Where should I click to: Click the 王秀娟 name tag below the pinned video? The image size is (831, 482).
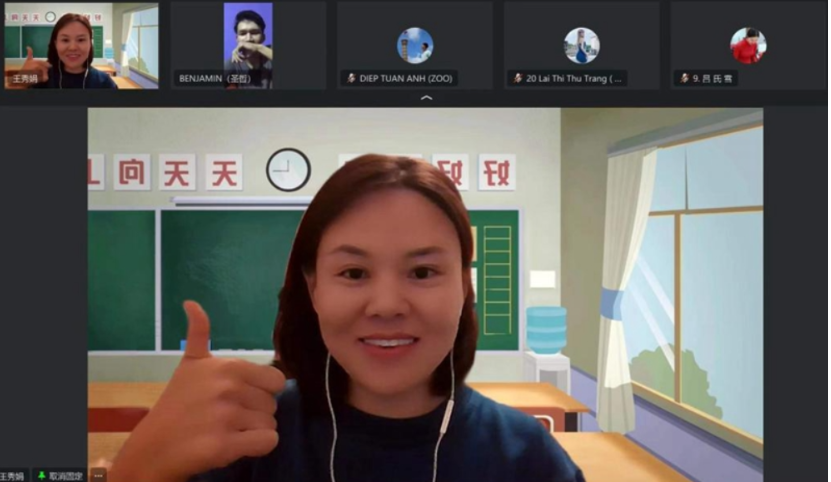pyautogui.click(x=12, y=476)
